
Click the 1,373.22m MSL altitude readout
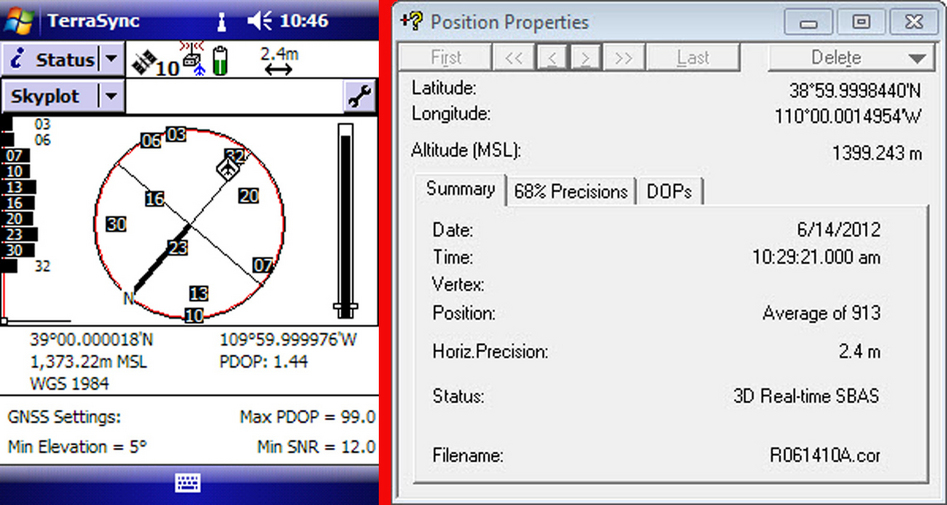pyautogui.click(x=89, y=362)
